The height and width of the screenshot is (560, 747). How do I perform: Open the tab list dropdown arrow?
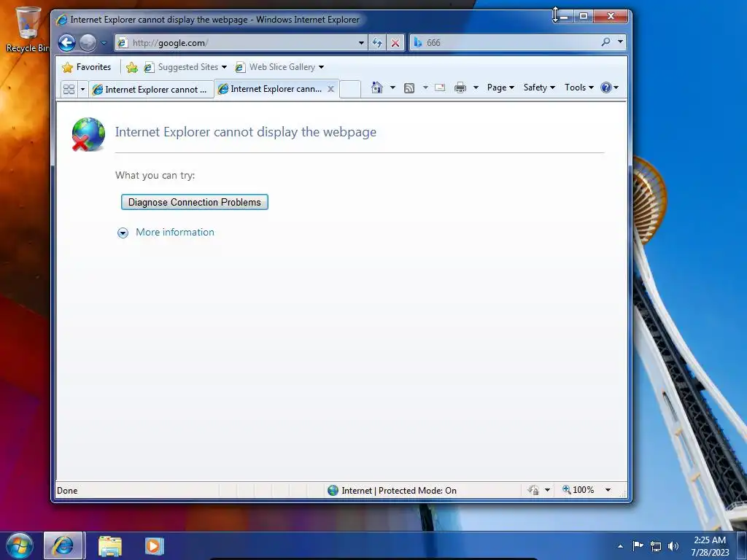(x=82, y=89)
